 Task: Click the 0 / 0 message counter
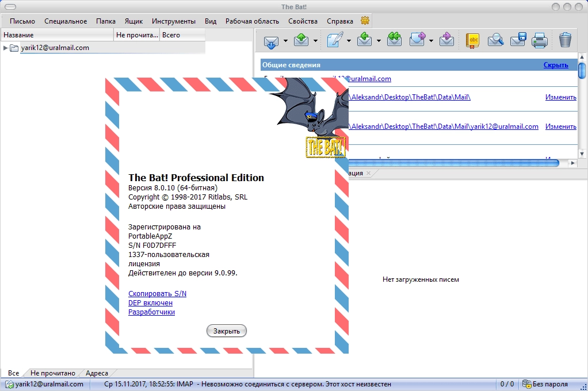click(507, 384)
